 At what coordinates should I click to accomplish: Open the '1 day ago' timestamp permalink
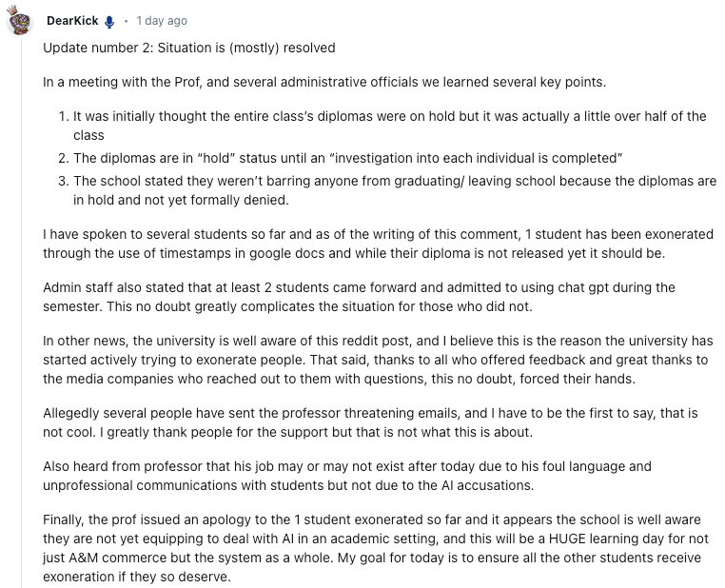click(x=162, y=21)
